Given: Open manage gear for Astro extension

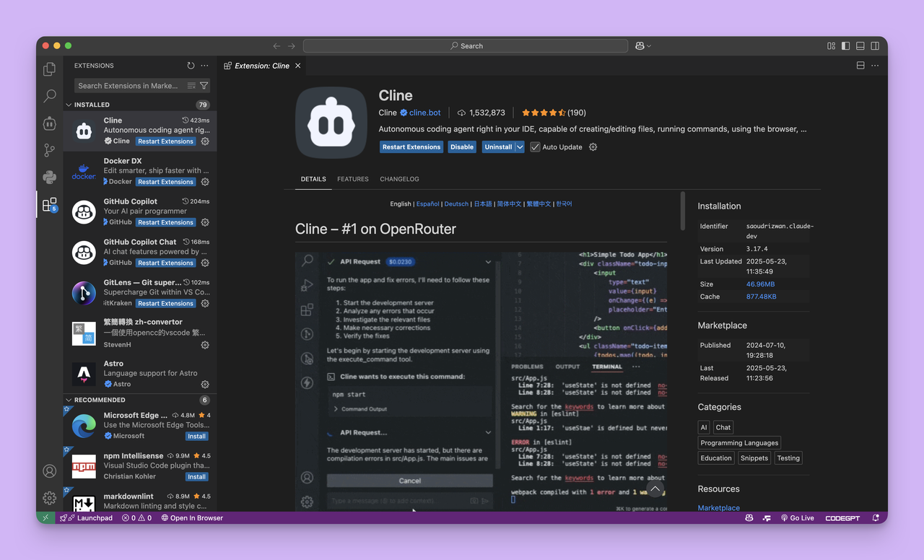Looking at the screenshot, I should [205, 385].
